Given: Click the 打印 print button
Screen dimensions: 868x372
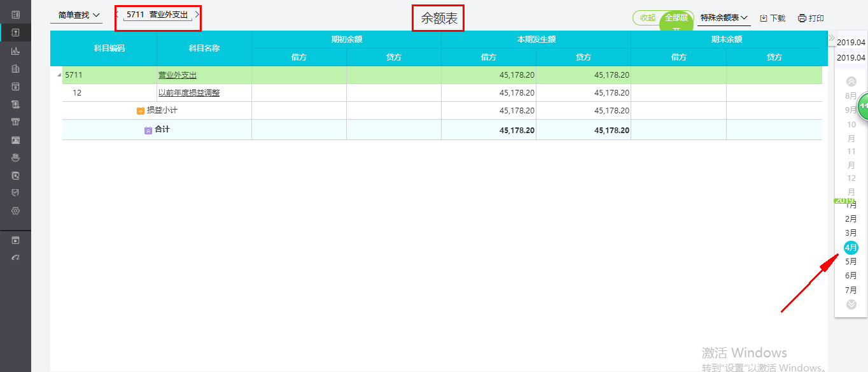Looking at the screenshot, I should tap(811, 18).
